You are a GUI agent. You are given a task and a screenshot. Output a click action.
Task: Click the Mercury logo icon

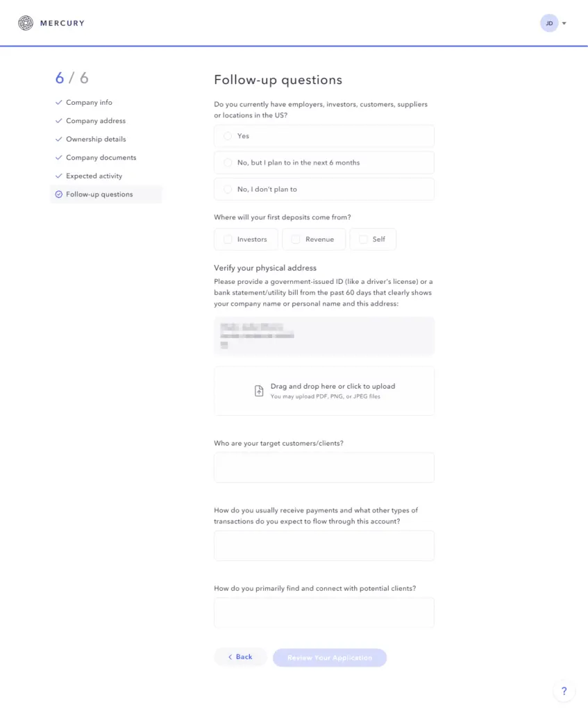pos(26,23)
